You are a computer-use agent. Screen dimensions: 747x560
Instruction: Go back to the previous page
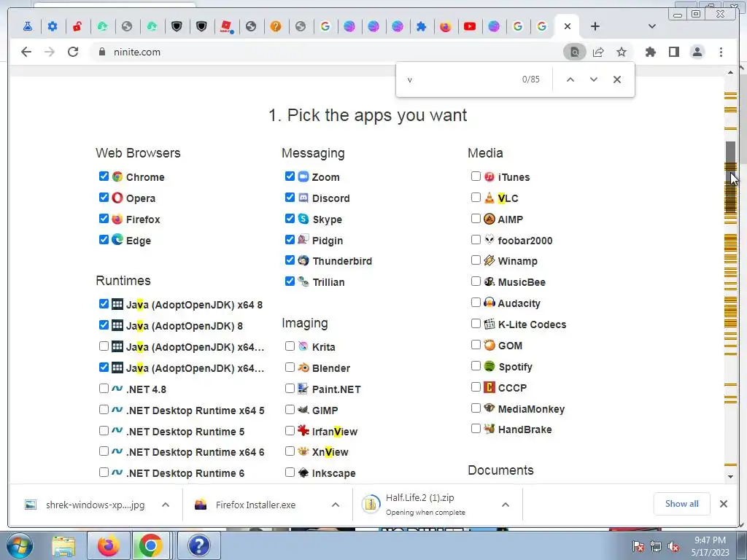click(x=26, y=52)
